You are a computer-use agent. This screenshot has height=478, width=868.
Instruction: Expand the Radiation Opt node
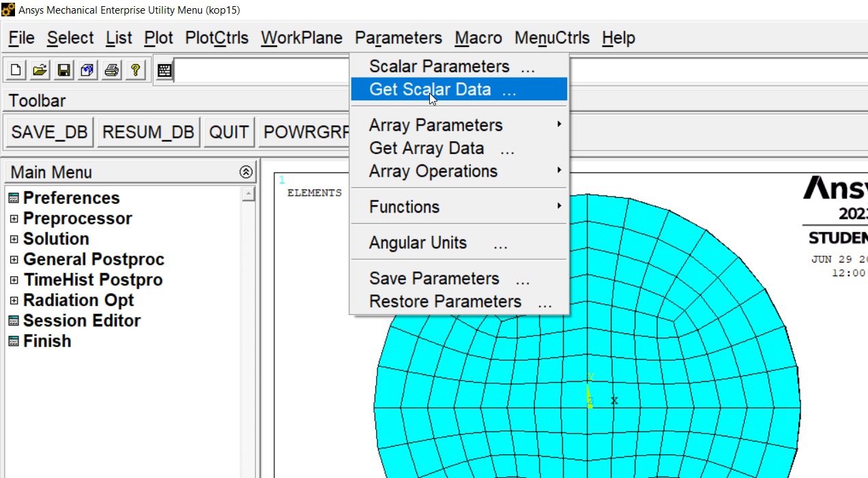(14, 301)
